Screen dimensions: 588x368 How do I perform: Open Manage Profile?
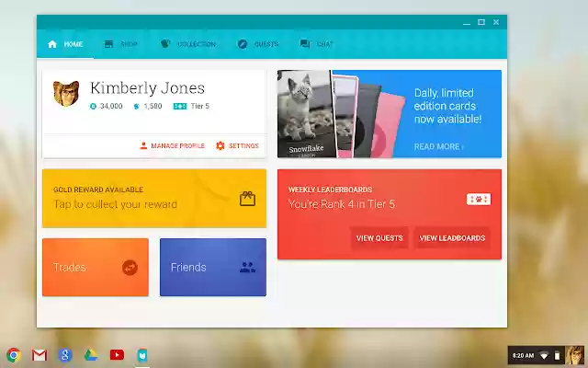pos(172,145)
